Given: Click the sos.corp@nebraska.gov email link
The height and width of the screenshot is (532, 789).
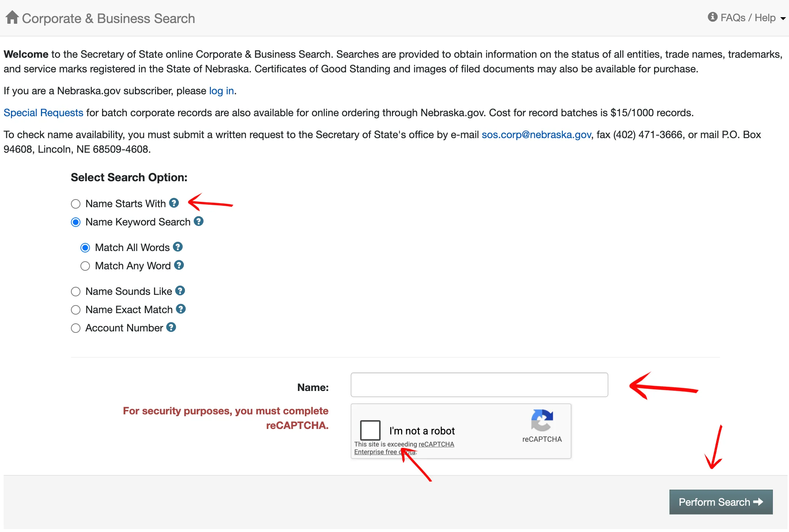Looking at the screenshot, I should click(536, 134).
